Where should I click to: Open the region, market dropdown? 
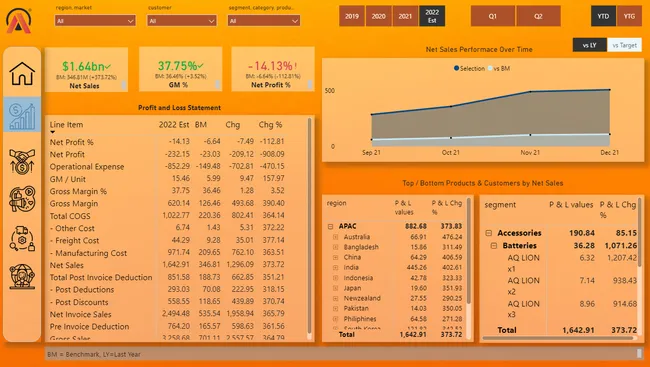coord(95,20)
